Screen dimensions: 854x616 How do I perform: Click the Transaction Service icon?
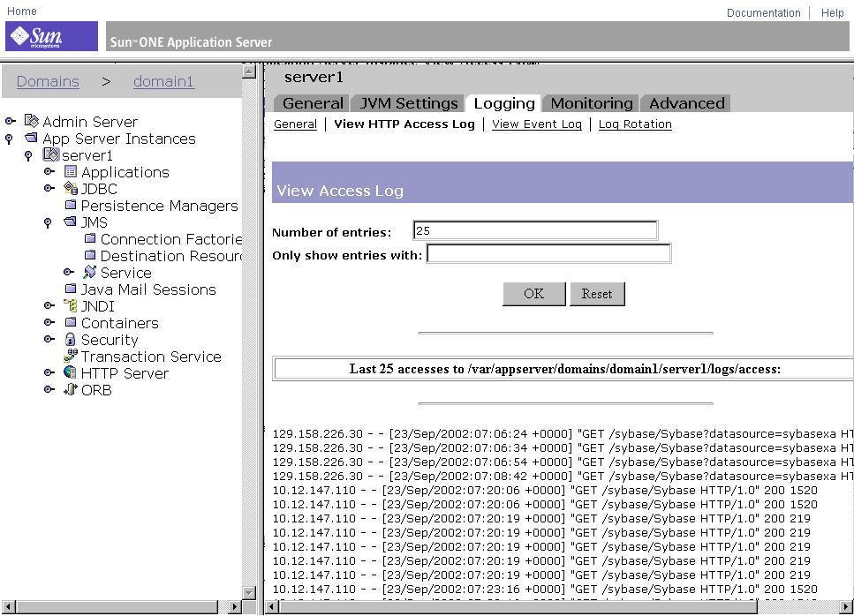tap(71, 356)
